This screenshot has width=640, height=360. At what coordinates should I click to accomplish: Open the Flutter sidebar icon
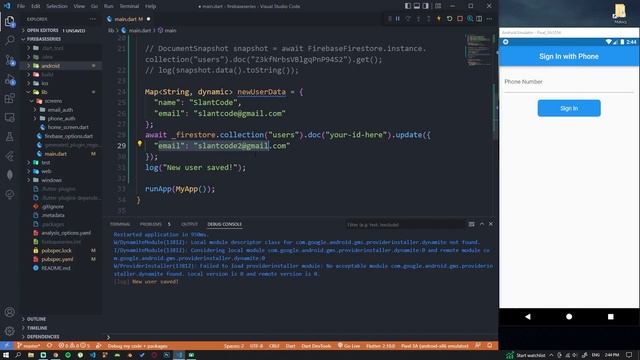10,156
